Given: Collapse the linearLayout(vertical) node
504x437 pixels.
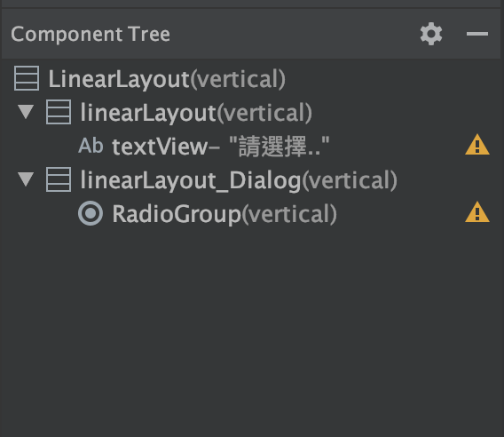Looking at the screenshot, I should point(26,112).
